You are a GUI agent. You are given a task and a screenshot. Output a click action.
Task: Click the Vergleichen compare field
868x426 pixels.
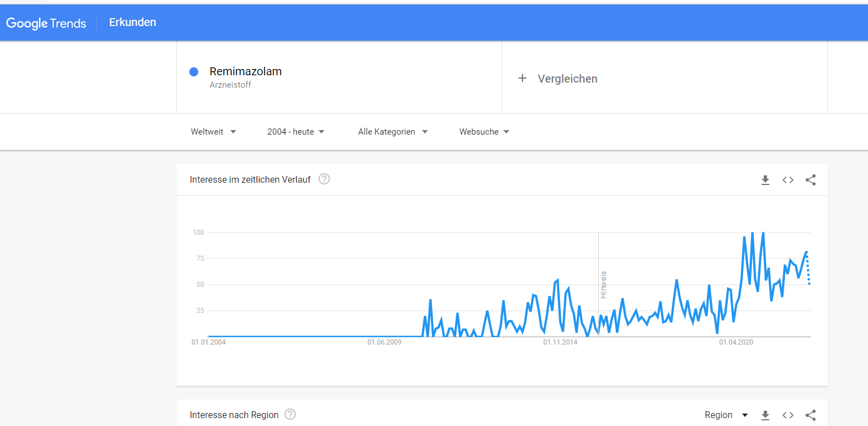coord(567,79)
